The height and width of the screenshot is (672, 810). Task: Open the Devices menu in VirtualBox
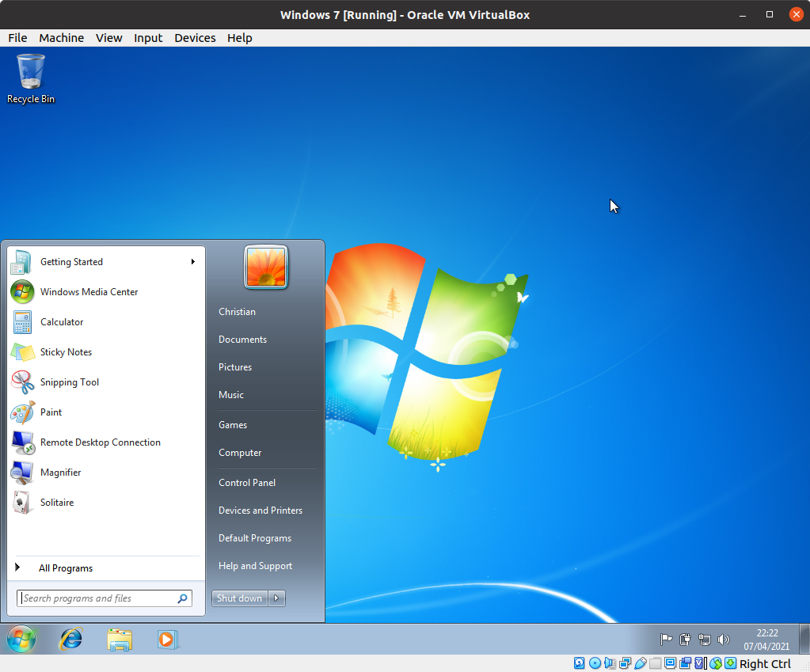(x=194, y=37)
